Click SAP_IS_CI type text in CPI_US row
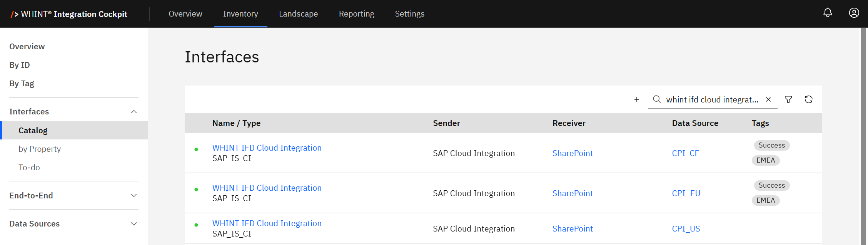Screen dimensions: 868x245 232,234
